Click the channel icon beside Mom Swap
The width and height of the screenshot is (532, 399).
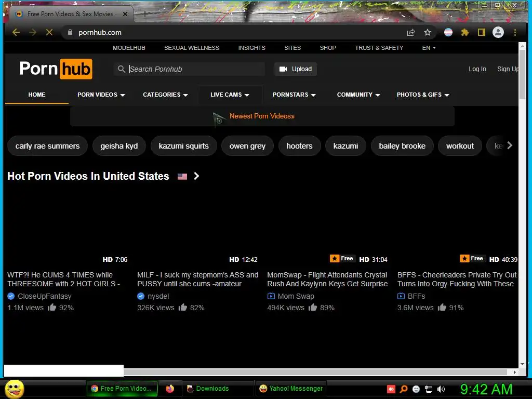(271, 296)
